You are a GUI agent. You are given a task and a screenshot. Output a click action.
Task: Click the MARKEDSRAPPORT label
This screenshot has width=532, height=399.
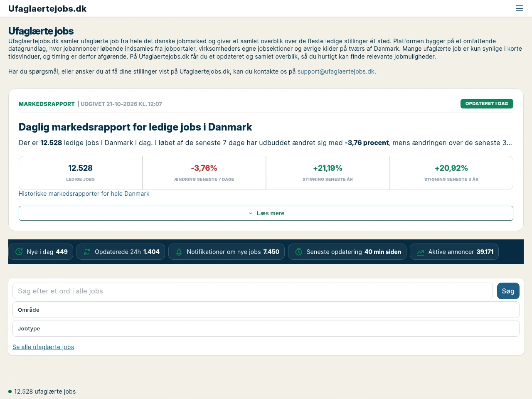pos(47,104)
